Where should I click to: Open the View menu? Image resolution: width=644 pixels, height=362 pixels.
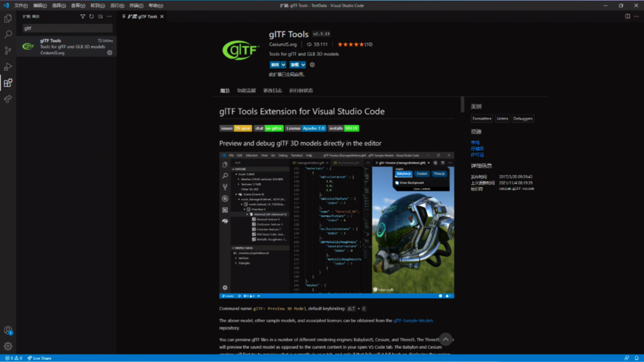(78, 5)
